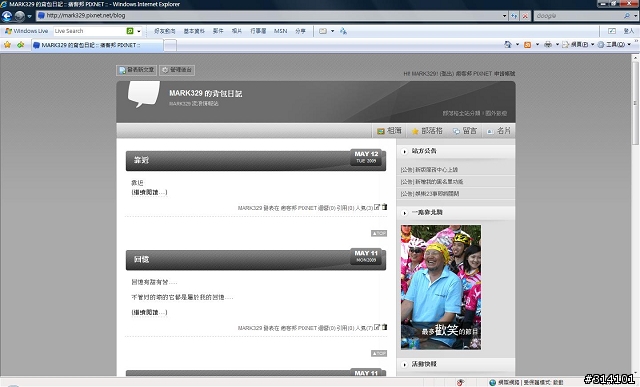640x387 pixels.
Task: Open the 名片 profile card tab
Action: pyautogui.click(x=499, y=131)
